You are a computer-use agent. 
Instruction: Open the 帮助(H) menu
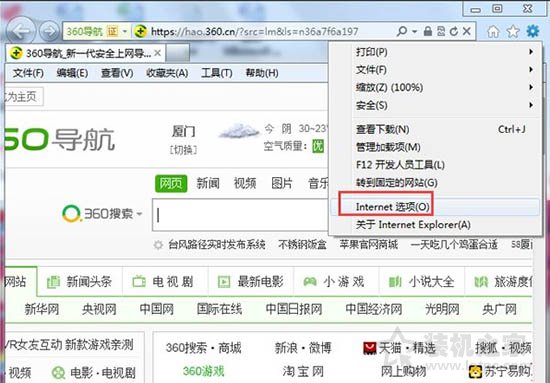262,73
